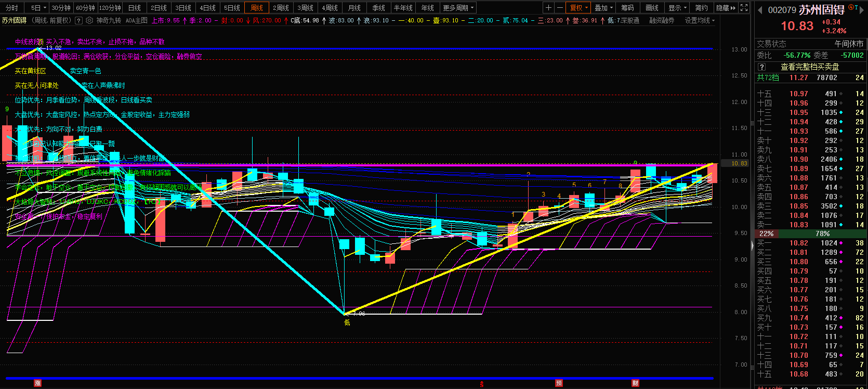Viewport: 868px width, 389px height.
Task: Expand the 更多周期 dropdown
Action: [458, 8]
